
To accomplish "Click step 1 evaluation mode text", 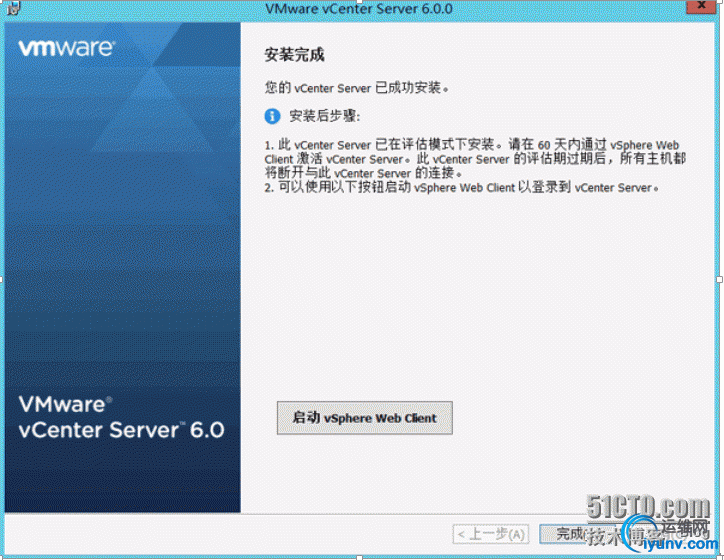I will [x=475, y=159].
